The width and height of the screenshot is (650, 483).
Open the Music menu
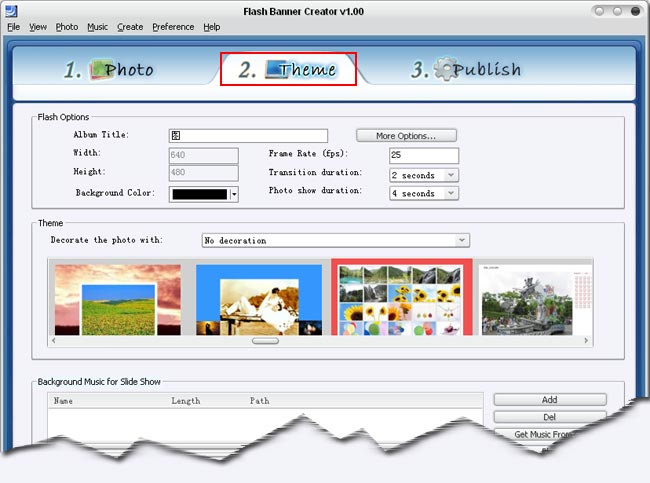[x=97, y=27]
